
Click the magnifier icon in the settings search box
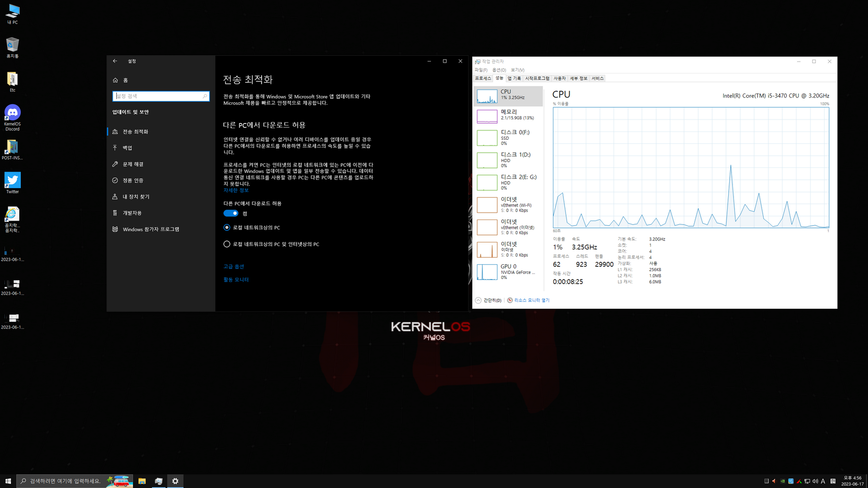pyautogui.click(x=204, y=96)
